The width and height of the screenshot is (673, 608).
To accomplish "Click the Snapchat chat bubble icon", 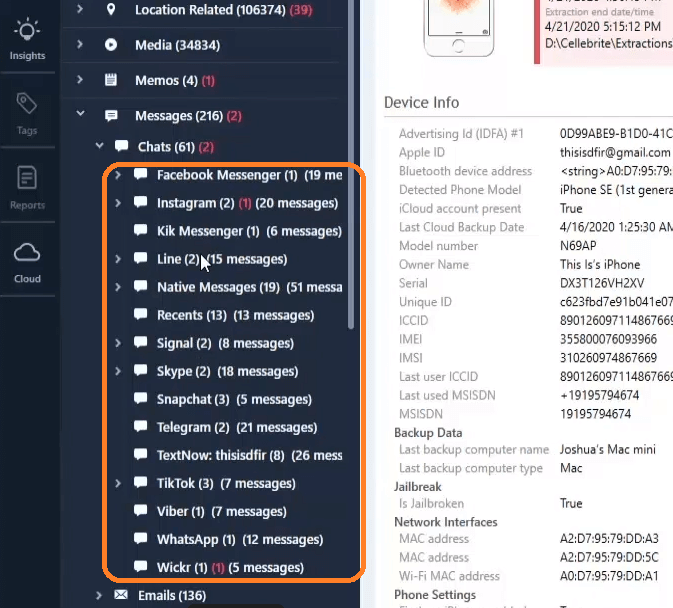I will pyautogui.click(x=140, y=399).
